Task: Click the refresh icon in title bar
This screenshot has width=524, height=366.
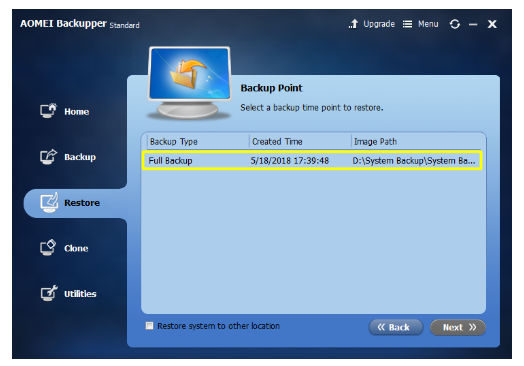Action: tap(454, 24)
